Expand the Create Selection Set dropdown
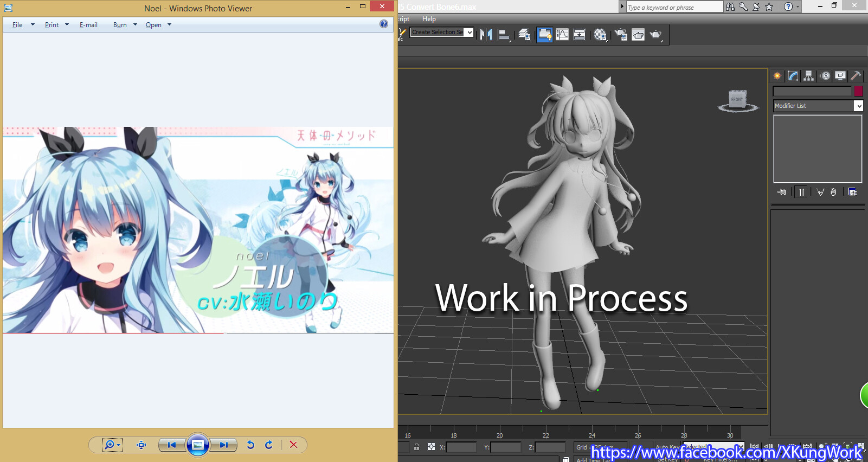This screenshot has height=462, width=868. pos(470,33)
